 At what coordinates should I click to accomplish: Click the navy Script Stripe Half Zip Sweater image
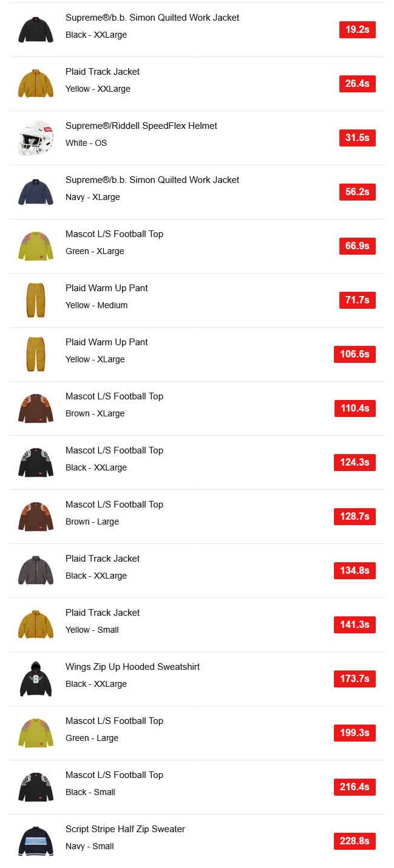(36, 841)
